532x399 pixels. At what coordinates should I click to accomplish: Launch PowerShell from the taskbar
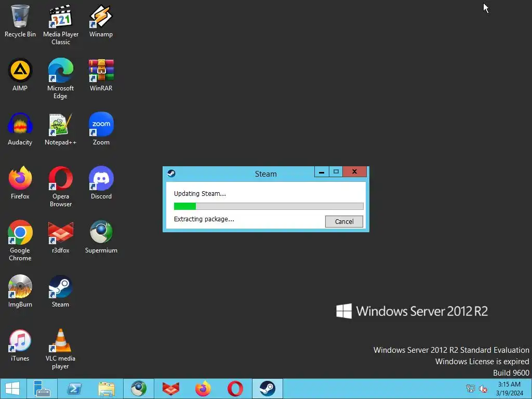pos(74,389)
